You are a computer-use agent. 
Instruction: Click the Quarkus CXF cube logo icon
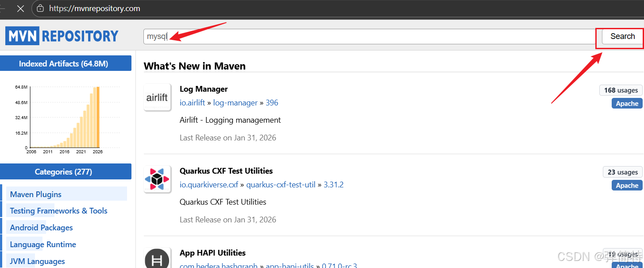[157, 179]
